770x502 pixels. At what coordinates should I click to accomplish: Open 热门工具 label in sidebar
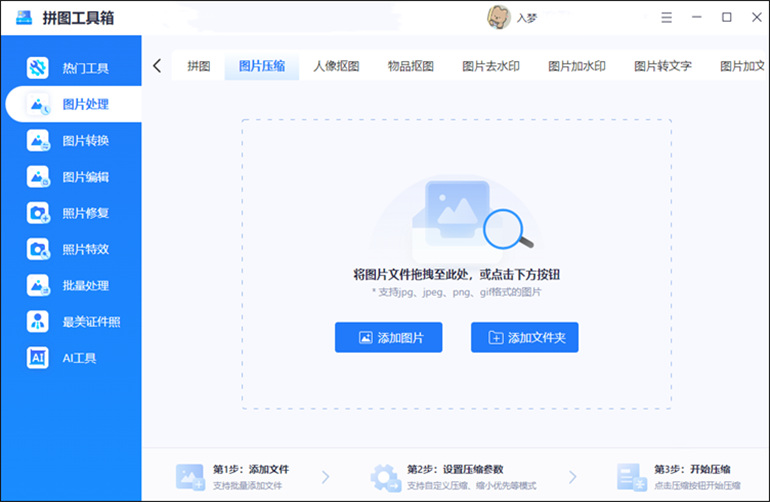click(x=85, y=68)
